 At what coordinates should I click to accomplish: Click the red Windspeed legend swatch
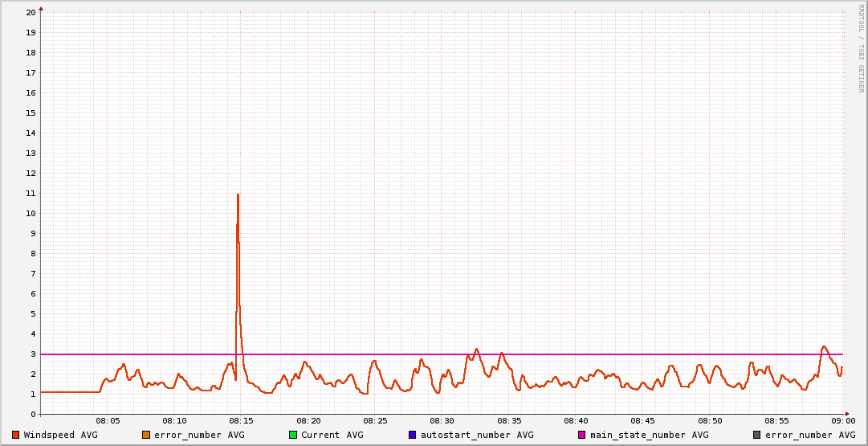pyautogui.click(x=15, y=435)
